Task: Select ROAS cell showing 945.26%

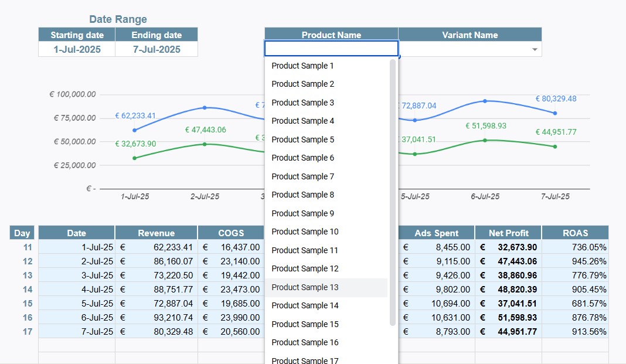Action: [575, 261]
